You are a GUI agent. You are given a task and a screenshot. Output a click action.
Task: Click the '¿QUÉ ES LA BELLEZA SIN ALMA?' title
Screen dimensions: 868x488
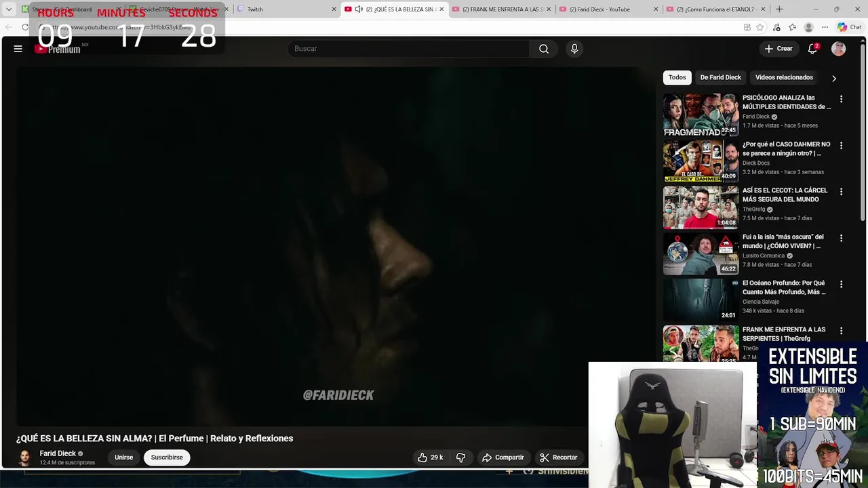coord(155,439)
